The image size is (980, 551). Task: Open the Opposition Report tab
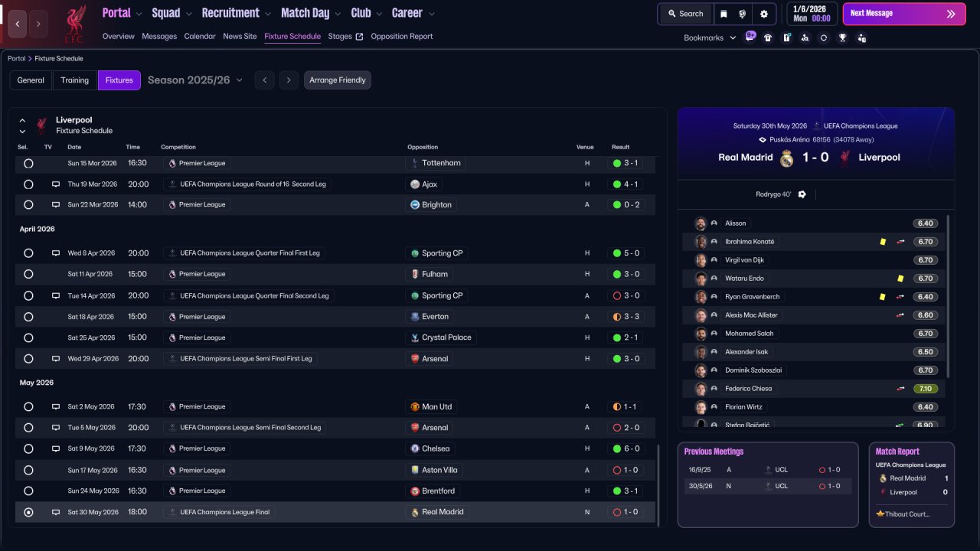402,37
